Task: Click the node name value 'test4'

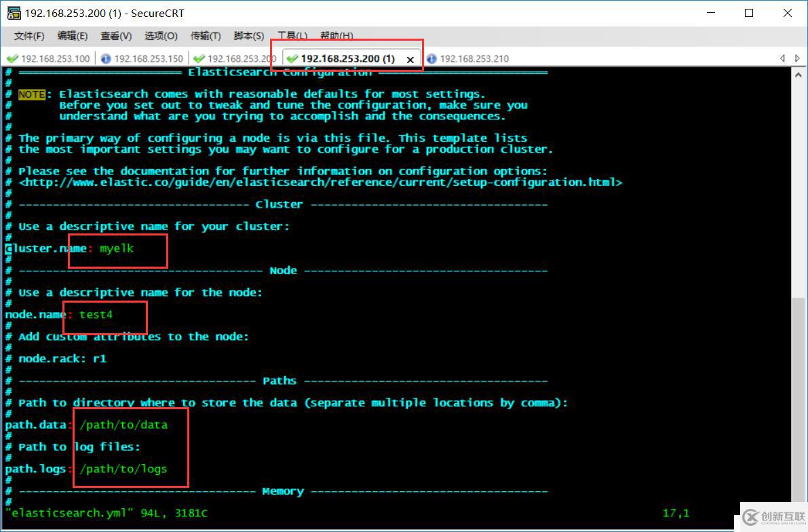Action: [x=96, y=314]
